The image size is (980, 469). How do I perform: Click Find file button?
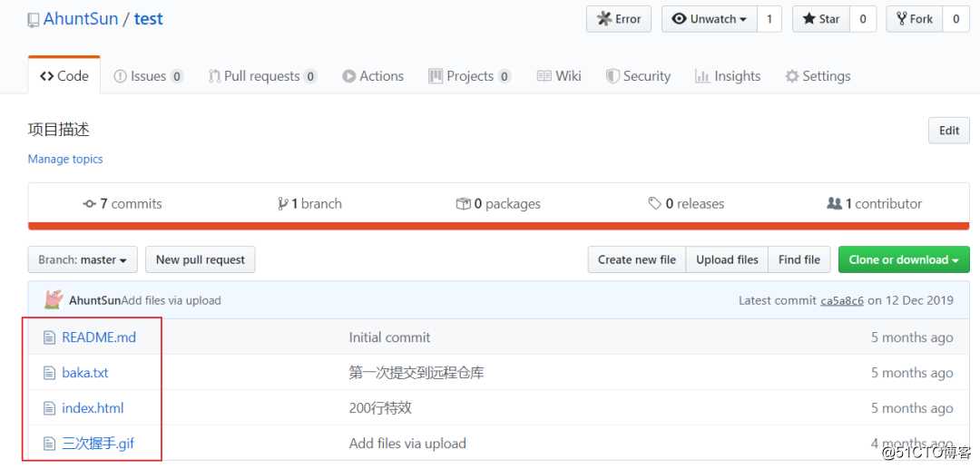tap(799, 259)
